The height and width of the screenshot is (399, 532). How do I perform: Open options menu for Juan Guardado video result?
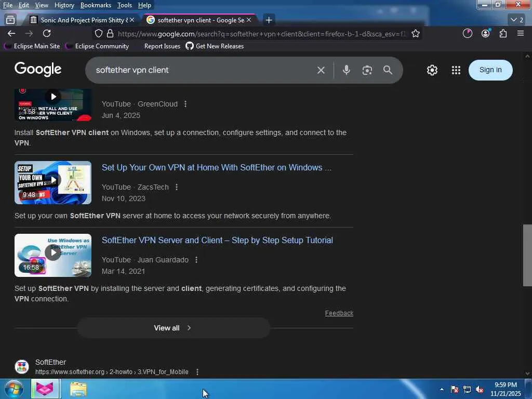click(x=196, y=260)
